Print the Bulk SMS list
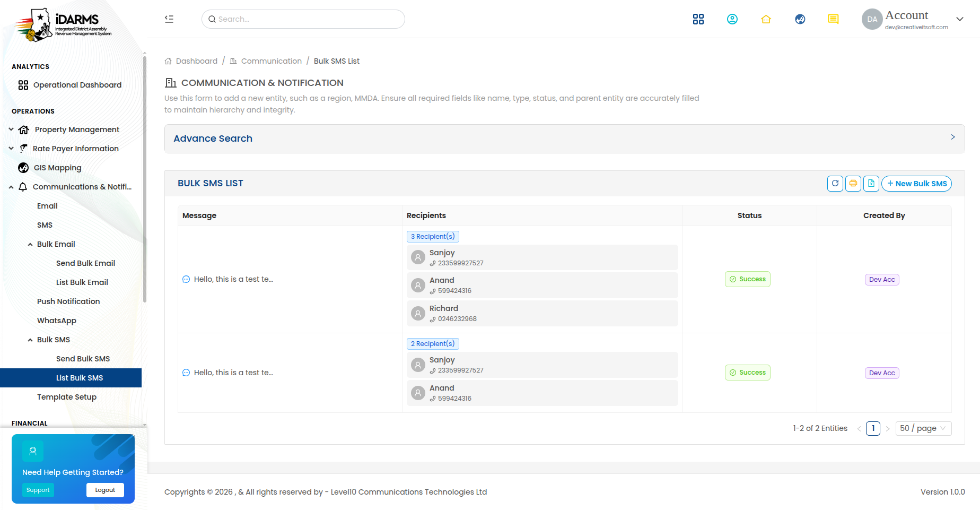This screenshot has height=510, width=980. pos(853,184)
